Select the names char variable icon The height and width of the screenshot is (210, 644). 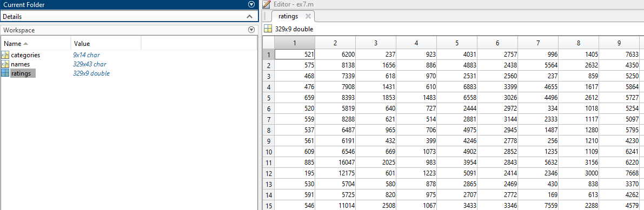coord(5,64)
